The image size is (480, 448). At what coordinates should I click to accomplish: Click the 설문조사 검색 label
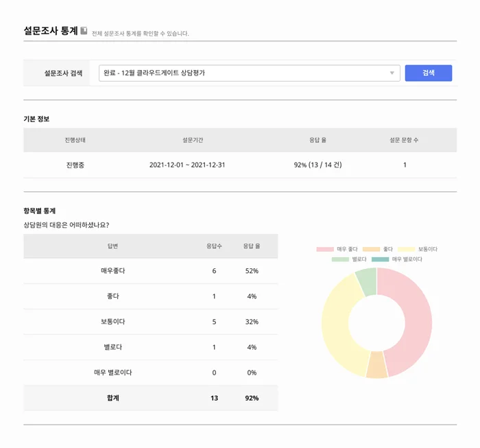coord(63,73)
